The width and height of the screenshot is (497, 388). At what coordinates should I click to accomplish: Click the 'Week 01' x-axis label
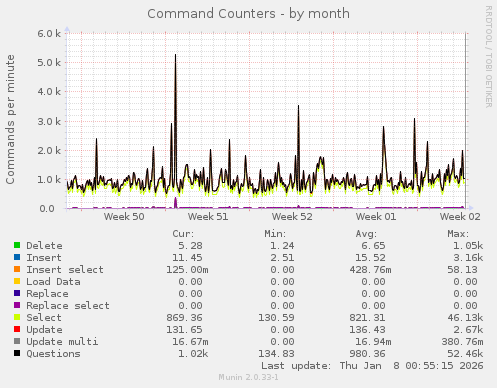376,217
